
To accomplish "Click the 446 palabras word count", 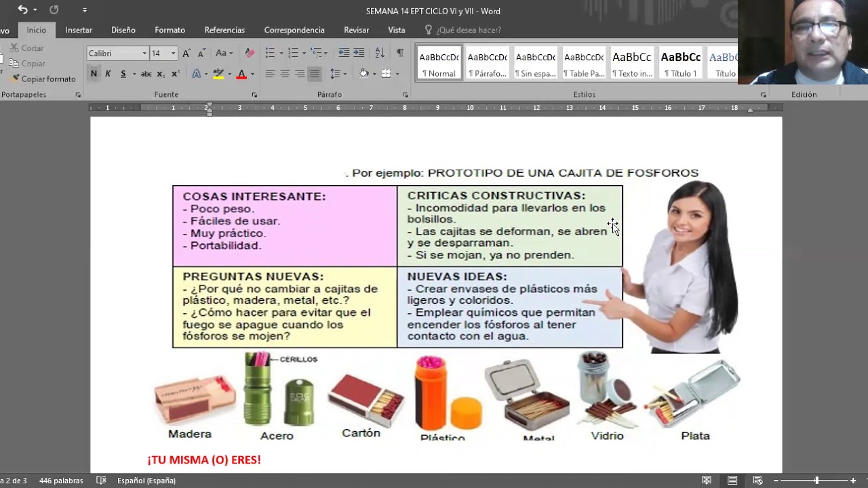I will pos(61,481).
